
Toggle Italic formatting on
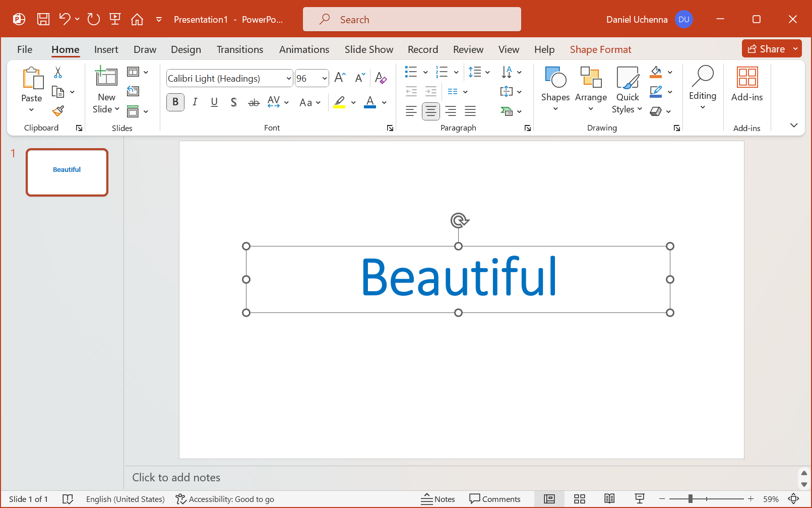(x=195, y=102)
